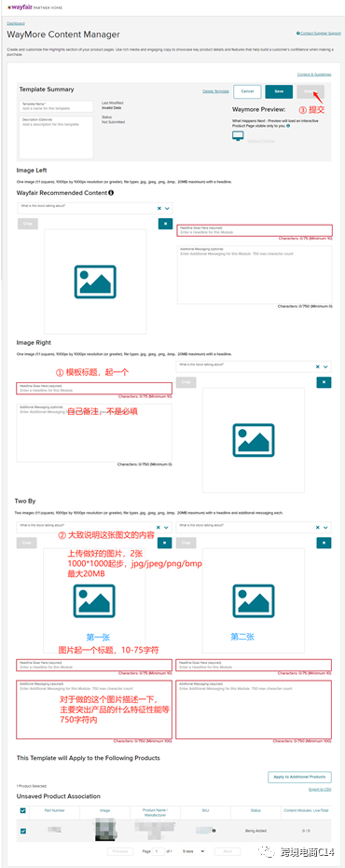Image resolution: width=345 pixels, height=868 pixels.
Task: Expand Two By second block topic chevron
Action: (326, 528)
